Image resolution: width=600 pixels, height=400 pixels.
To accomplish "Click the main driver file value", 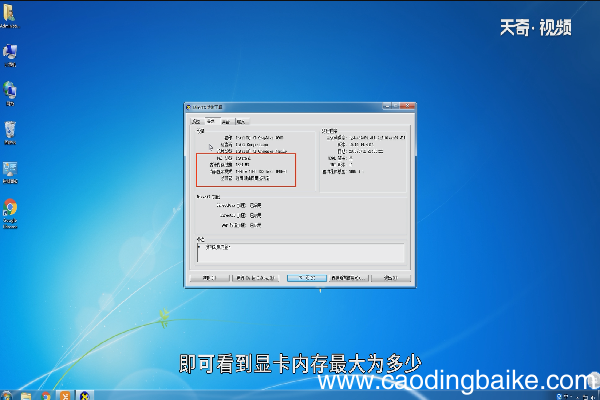I will tap(378, 137).
